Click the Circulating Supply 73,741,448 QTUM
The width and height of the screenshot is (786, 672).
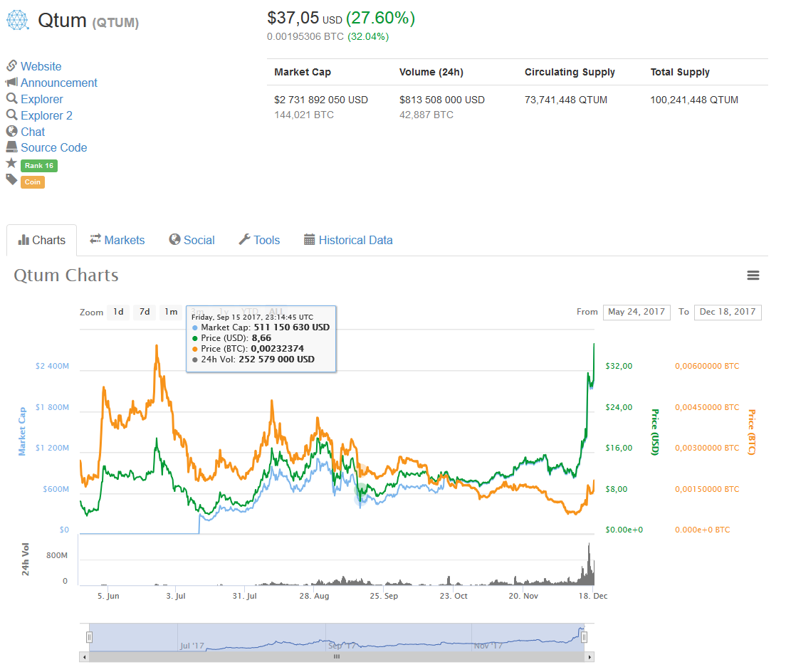pyautogui.click(x=566, y=100)
